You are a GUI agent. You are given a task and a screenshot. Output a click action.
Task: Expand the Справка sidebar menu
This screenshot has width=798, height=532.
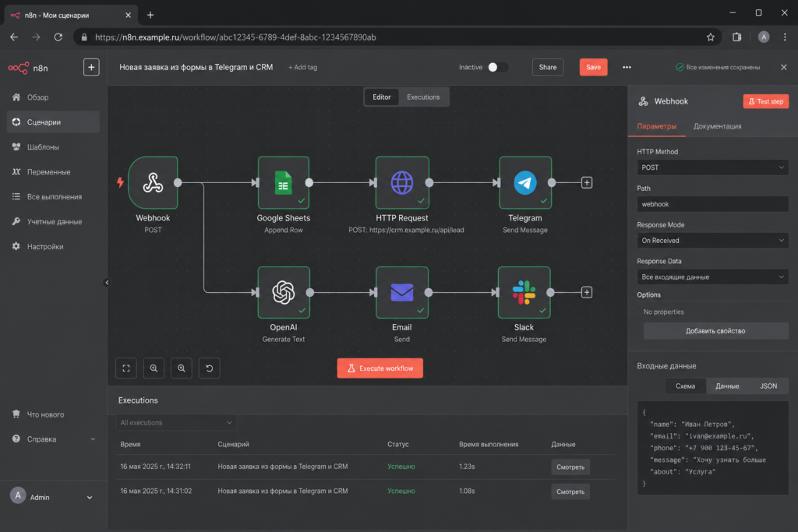(x=53, y=439)
